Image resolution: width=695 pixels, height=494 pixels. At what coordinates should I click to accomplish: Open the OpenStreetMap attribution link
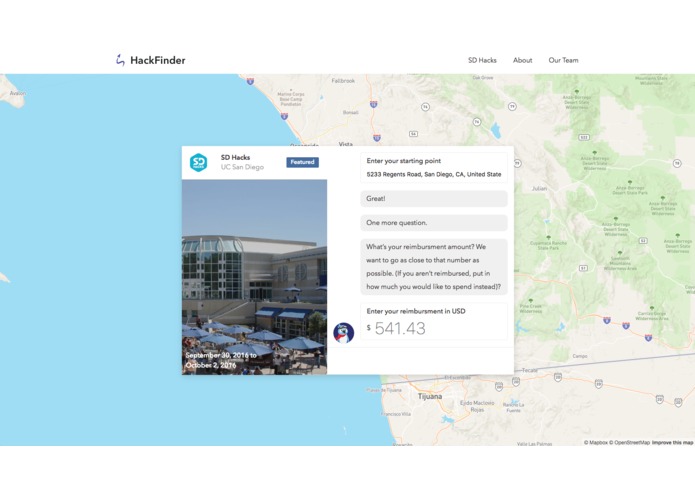pyautogui.click(x=629, y=442)
